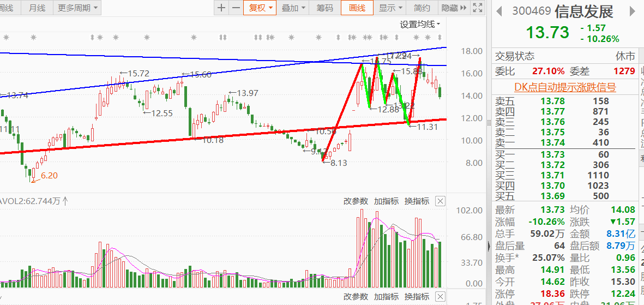The image size is (644, 305).
Task: Click the 昨收 value 15.30
Action: [x=623, y=282]
